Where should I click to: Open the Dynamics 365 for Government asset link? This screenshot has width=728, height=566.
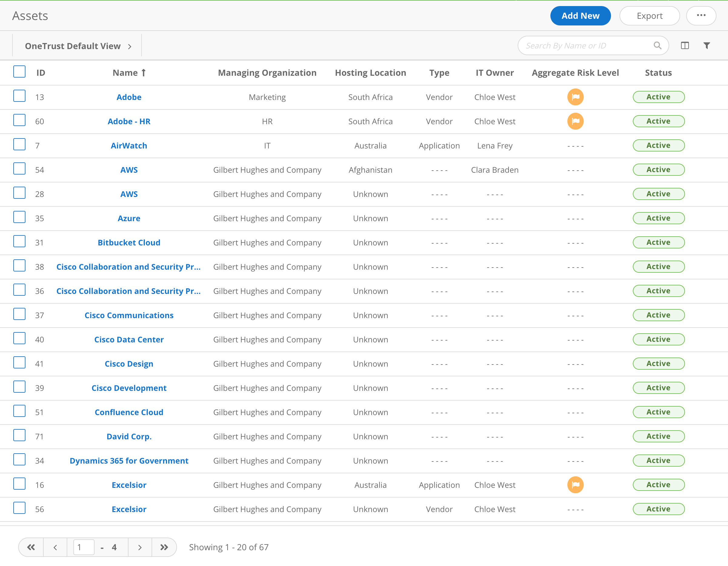coord(129,460)
